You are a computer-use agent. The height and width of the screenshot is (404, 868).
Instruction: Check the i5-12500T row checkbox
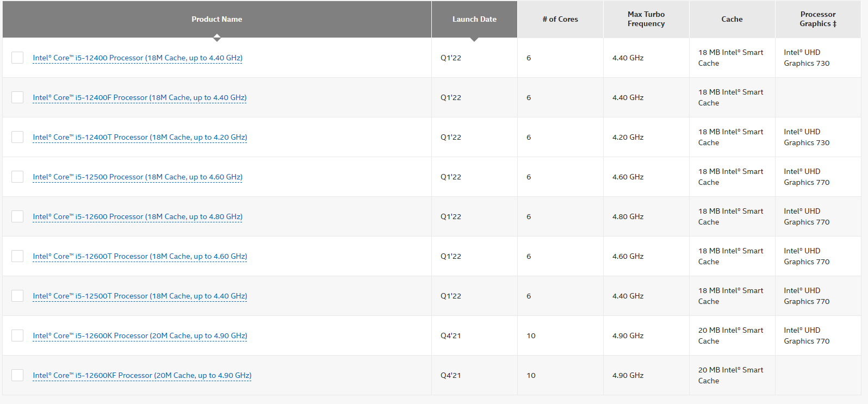17,296
